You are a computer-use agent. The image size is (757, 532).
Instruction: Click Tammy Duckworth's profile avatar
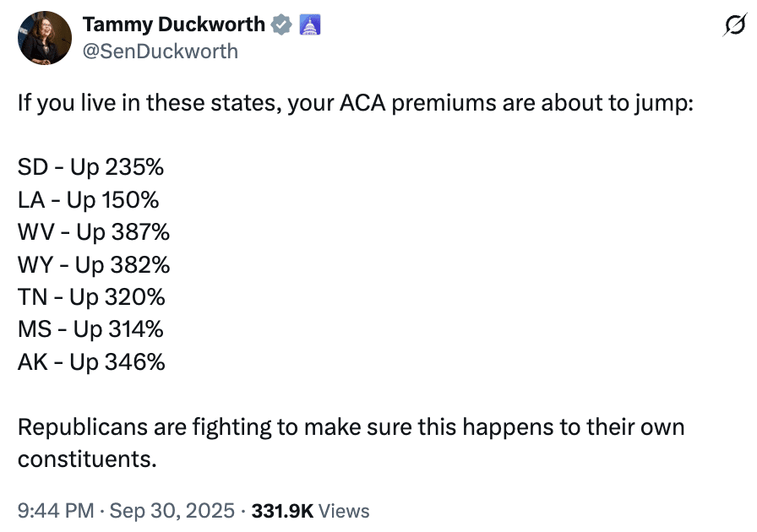(44, 38)
